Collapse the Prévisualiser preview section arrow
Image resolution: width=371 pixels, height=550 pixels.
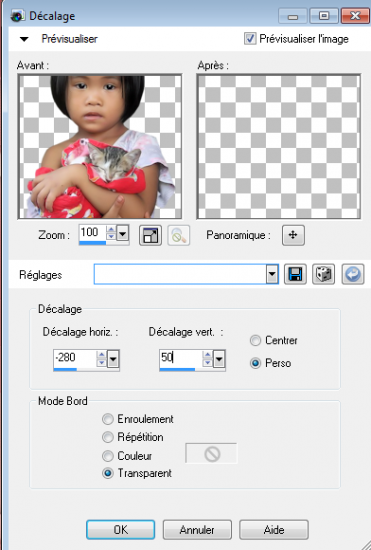pyautogui.click(x=24, y=39)
